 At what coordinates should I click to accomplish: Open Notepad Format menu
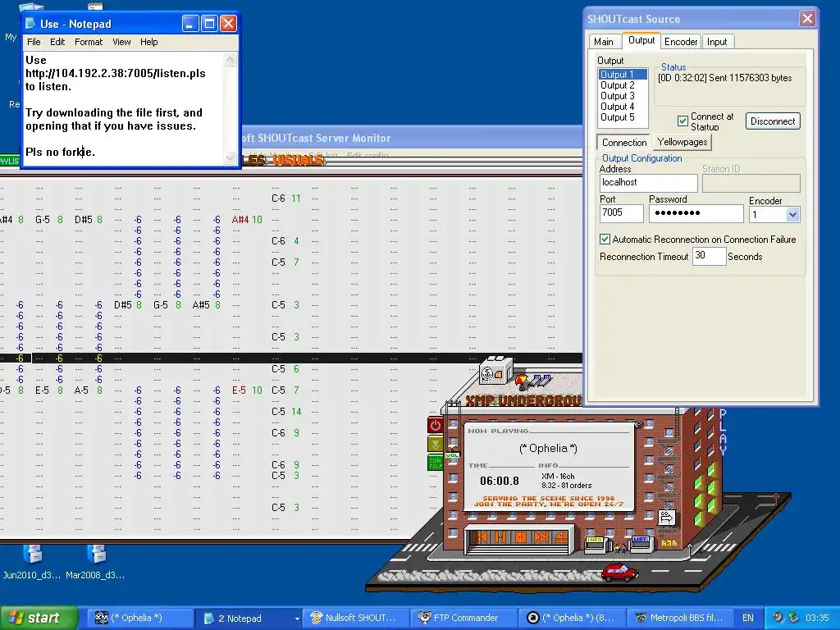[x=89, y=42]
